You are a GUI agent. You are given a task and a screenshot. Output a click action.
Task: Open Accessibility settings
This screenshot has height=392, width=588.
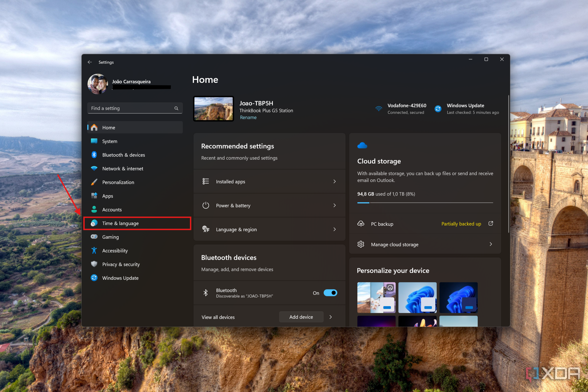(115, 250)
